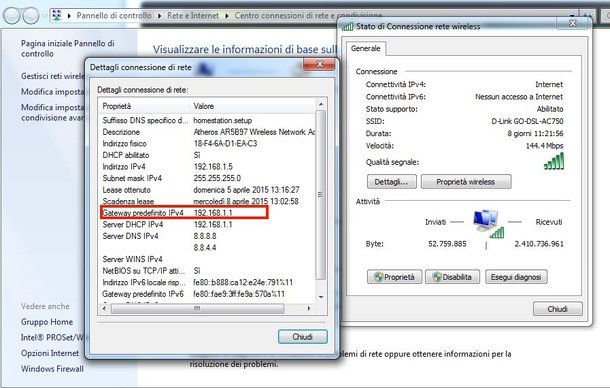Image resolution: width=610 pixels, height=388 pixels.
Task: Click the wireless signal icon in status window title
Action: click(x=347, y=26)
